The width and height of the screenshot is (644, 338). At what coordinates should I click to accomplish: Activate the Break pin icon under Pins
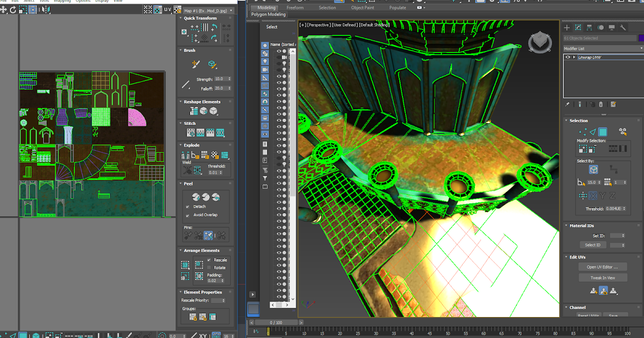(x=220, y=234)
